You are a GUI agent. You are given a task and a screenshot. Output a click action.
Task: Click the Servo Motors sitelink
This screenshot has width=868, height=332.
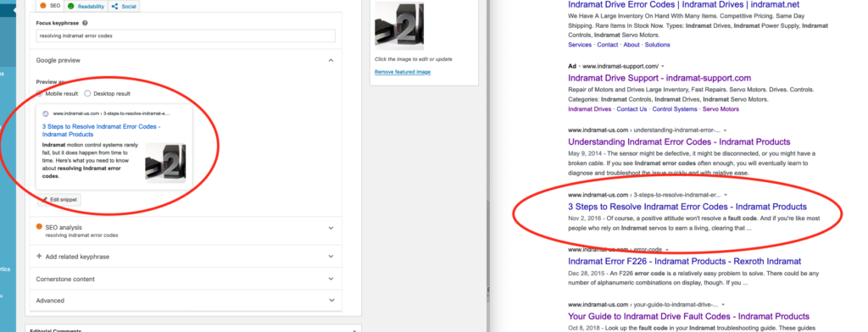[721, 109]
